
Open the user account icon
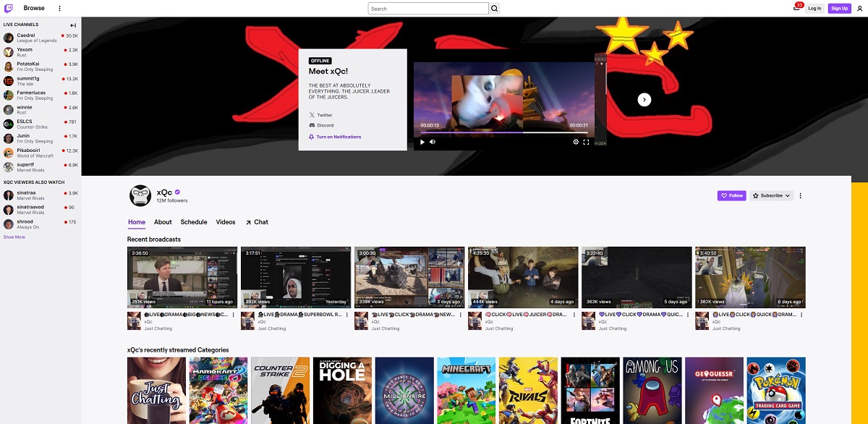coord(859,9)
